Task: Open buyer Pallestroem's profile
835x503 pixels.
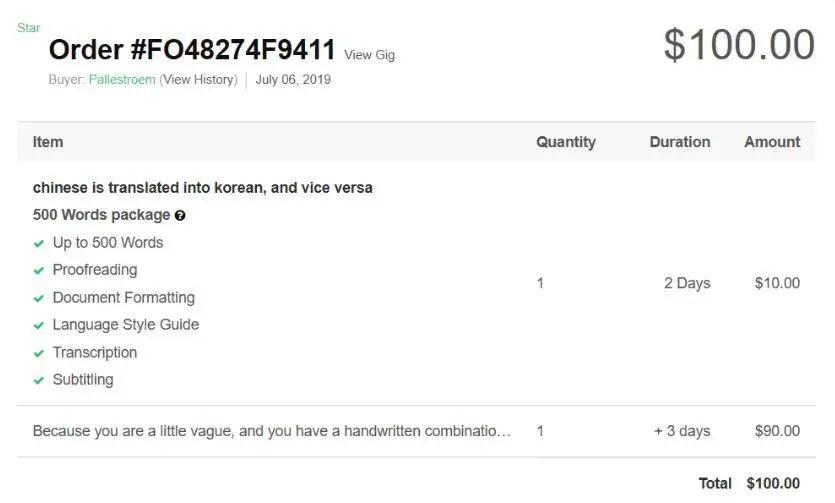Action: click(122, 80)
